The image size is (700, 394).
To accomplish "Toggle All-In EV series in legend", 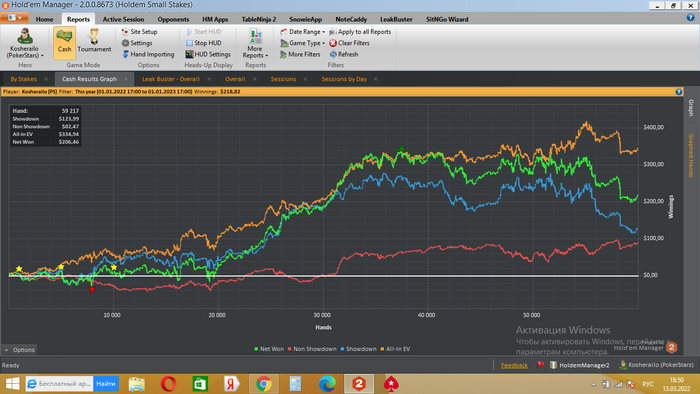I will [x=395, y=349].
